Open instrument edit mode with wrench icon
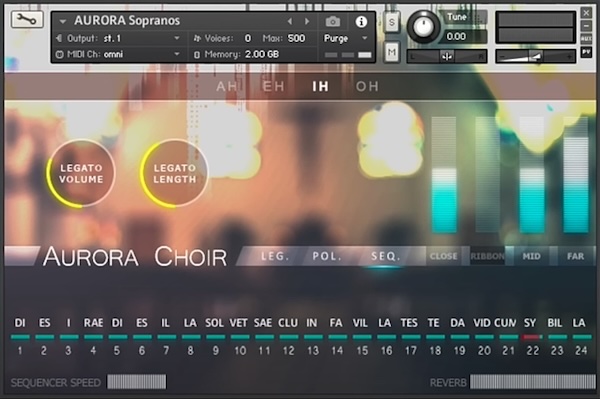 click(x=27, y=19)
